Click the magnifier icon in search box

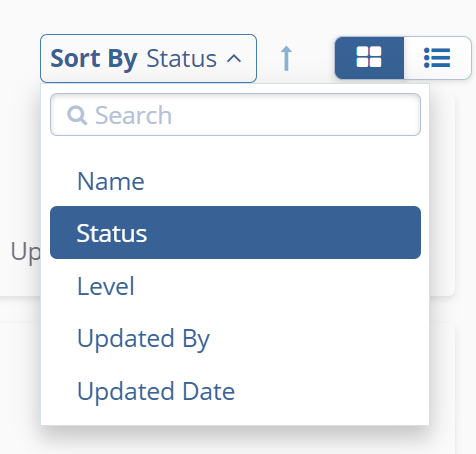pyautogui.click(x=77, y=115)
